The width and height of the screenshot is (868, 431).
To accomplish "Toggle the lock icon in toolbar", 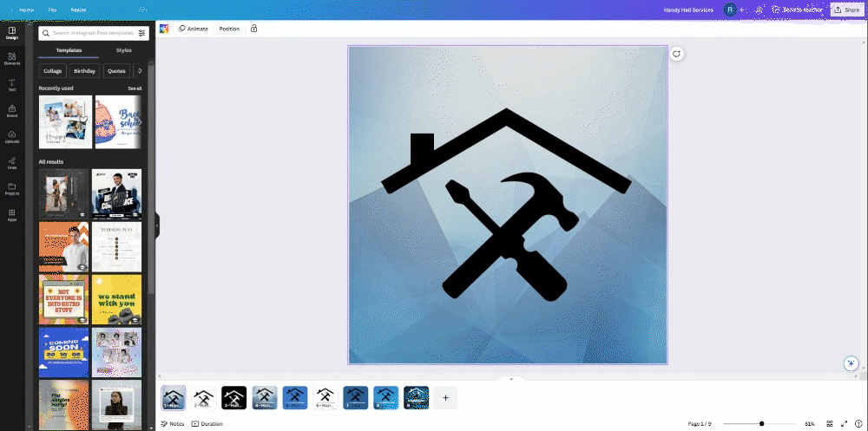I will pyautogui.click(x=254, y=29).
